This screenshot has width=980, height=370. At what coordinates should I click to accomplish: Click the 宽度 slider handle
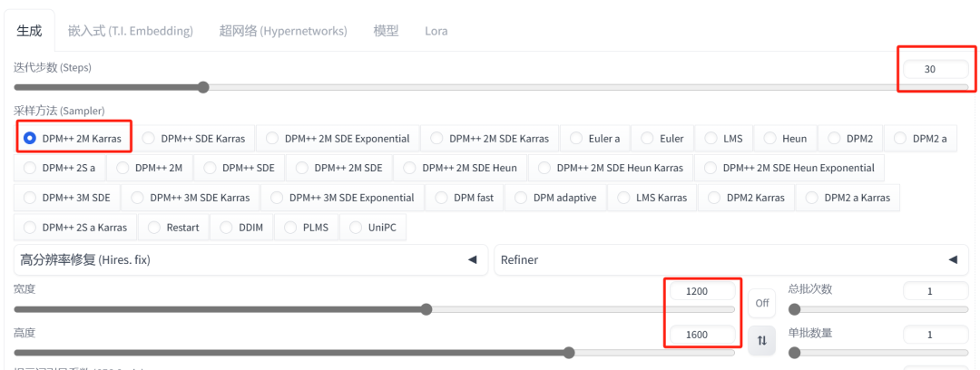pos(426,308)
